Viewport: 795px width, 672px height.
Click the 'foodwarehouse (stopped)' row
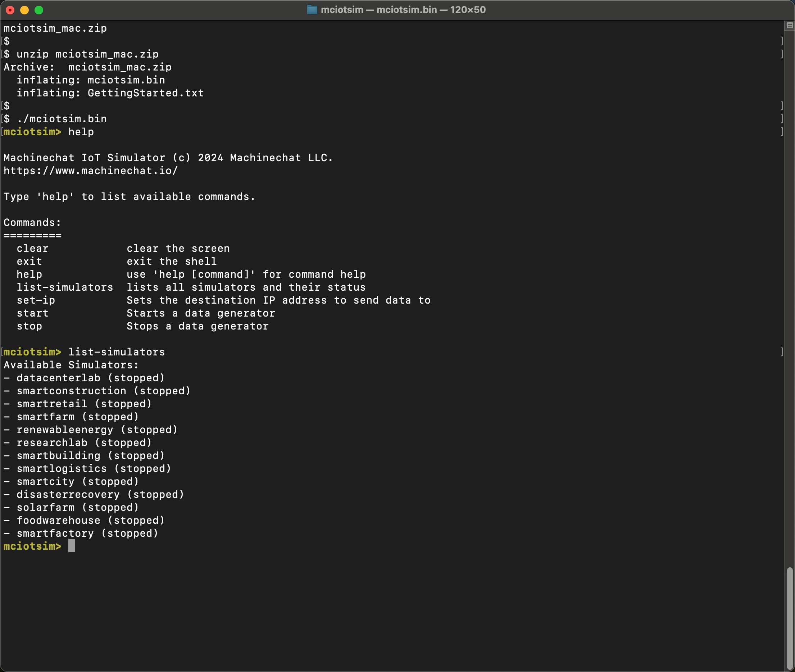pyautogui.click(x=84, y=521)
